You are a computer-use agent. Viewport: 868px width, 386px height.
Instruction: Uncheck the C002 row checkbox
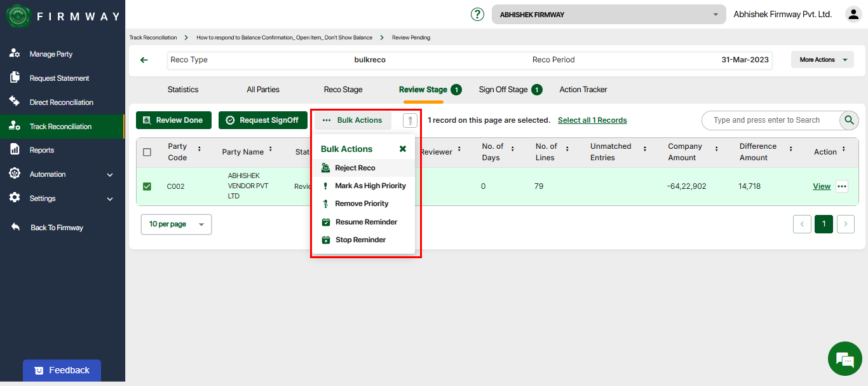pos(147,186)
